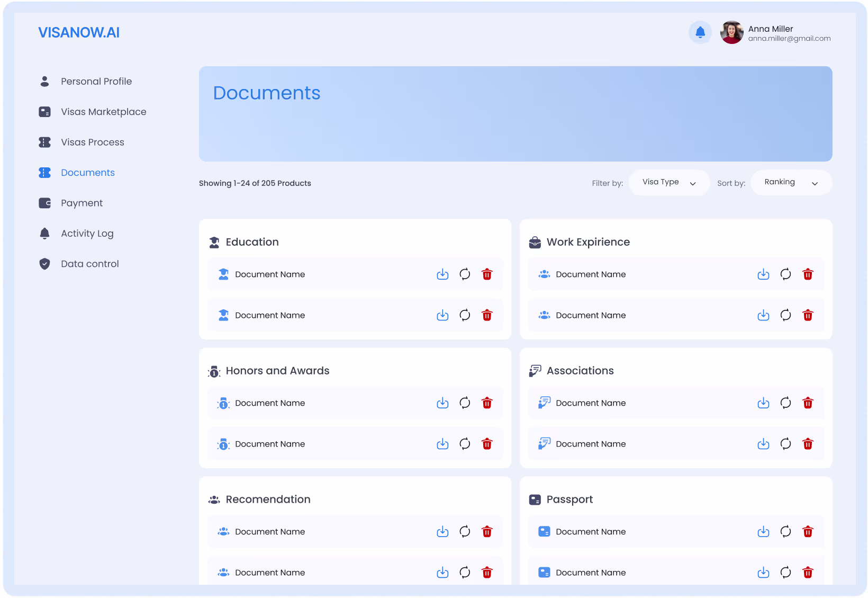868x598 pixels.
Task: Open Visas Marketplace from sidebar
Action: [93, 112]
